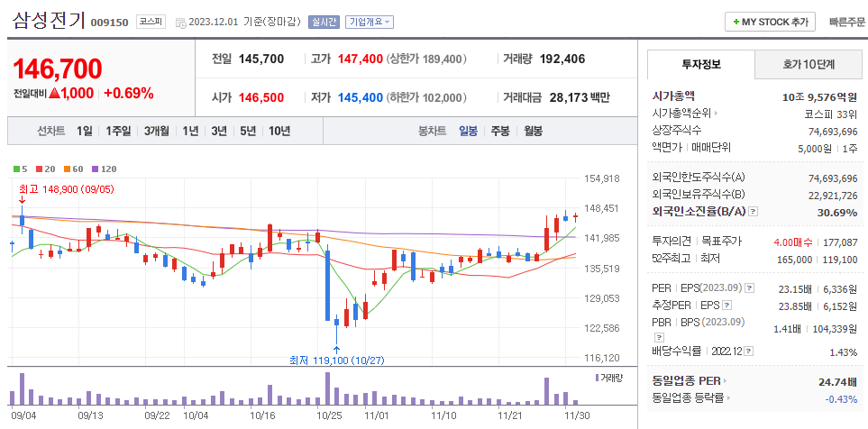Select the 10년 line chart period
The image size is (868, 429).
pyautogui.click(x=279, y=132)
